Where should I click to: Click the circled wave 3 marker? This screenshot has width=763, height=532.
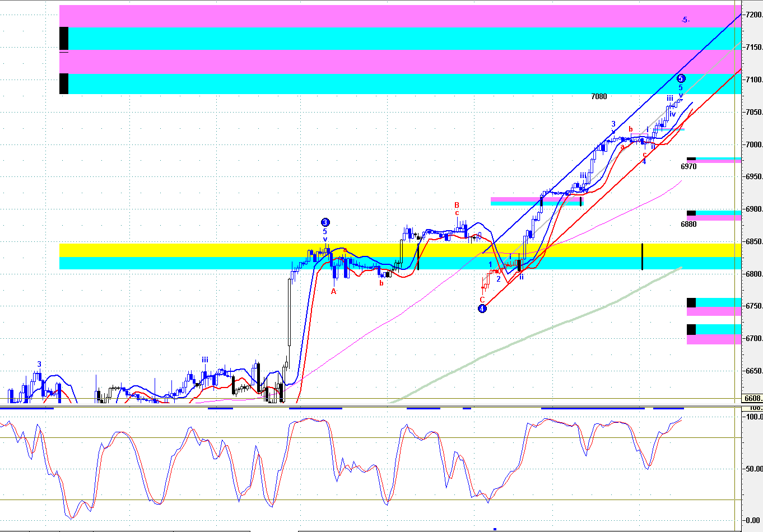(x=325, y=222)
